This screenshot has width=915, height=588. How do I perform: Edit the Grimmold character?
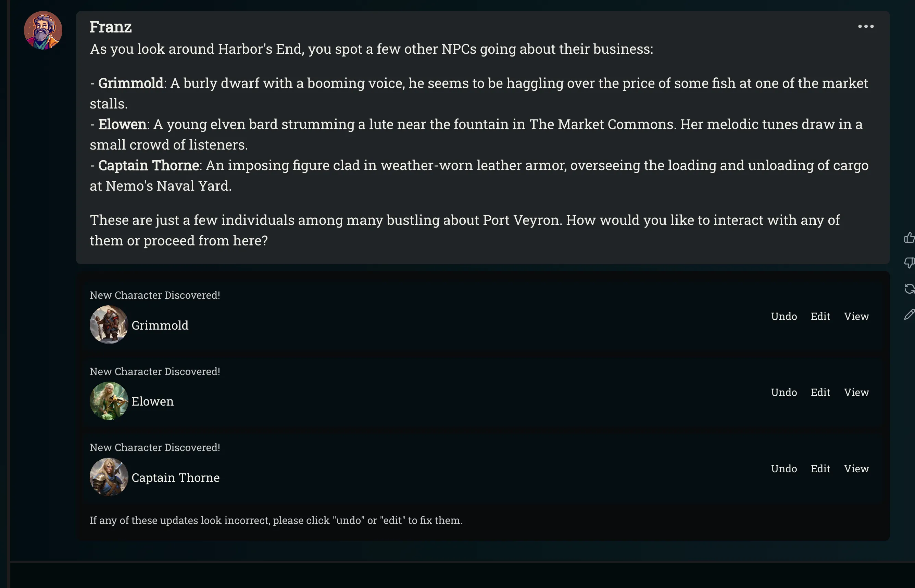[820, 317]
